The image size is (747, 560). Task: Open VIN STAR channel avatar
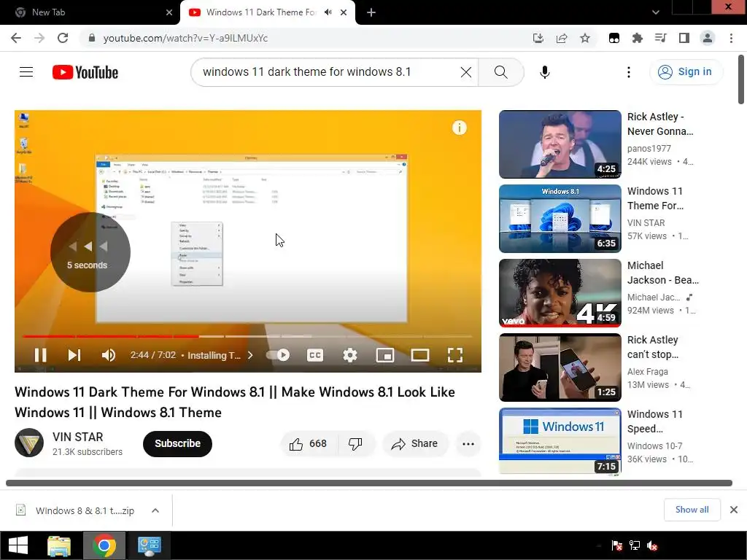click(x=29, y=443)
